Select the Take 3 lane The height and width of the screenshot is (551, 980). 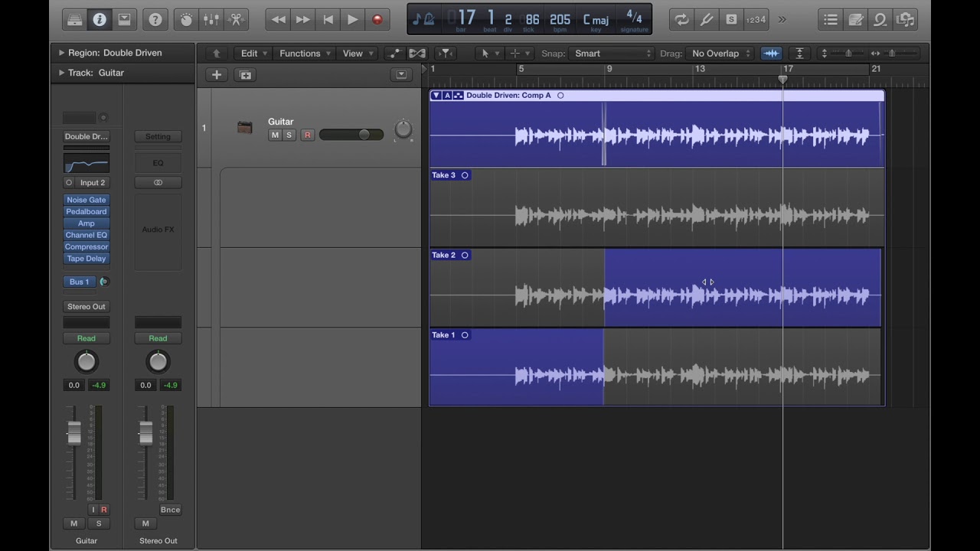(657, 207)
